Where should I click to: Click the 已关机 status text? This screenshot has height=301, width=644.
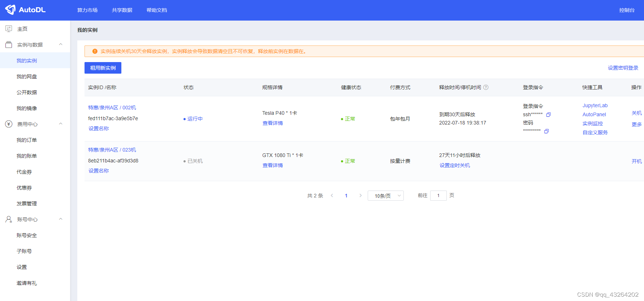(x=195, y=161)
